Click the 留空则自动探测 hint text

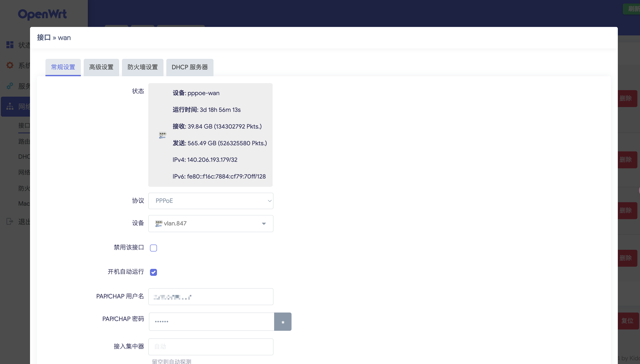[x=171, y=361]
